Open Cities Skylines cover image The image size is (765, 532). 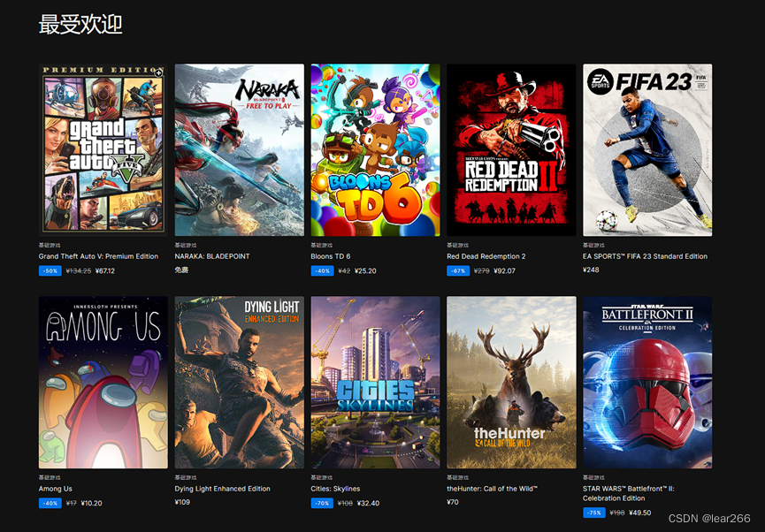[x=375, y=383]
